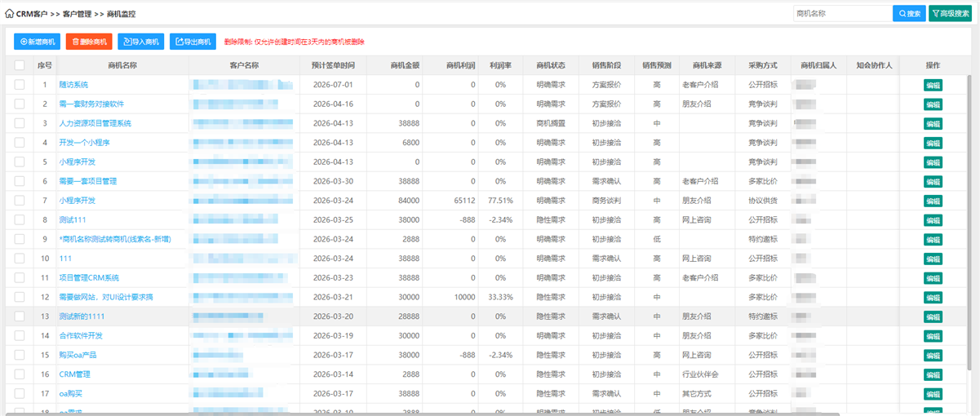Image resolution: width=980 pixels, height=416 pixels.
Task: Open the 需一套财务对接软件 opportunity
Action: (91, 104)
